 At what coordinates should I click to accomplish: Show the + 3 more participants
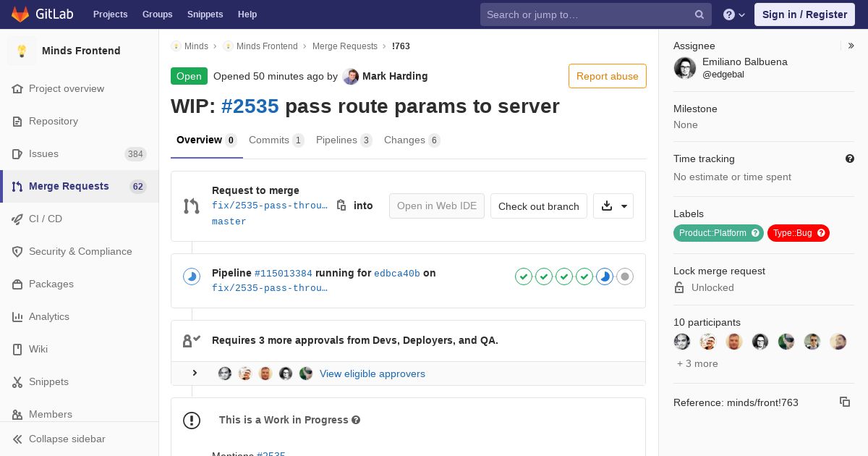click(x=697, y=363)
